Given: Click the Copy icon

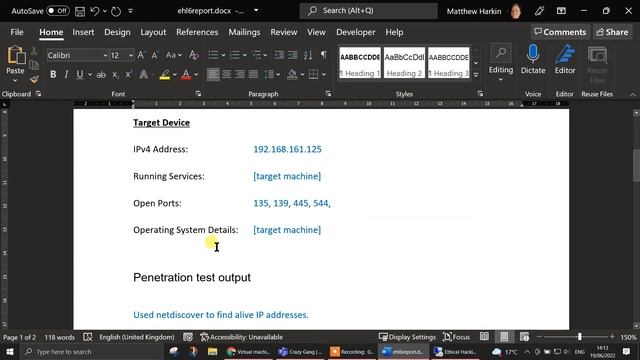Looking at the screenshot, I should pyautogui.click(x=34, y=65).
